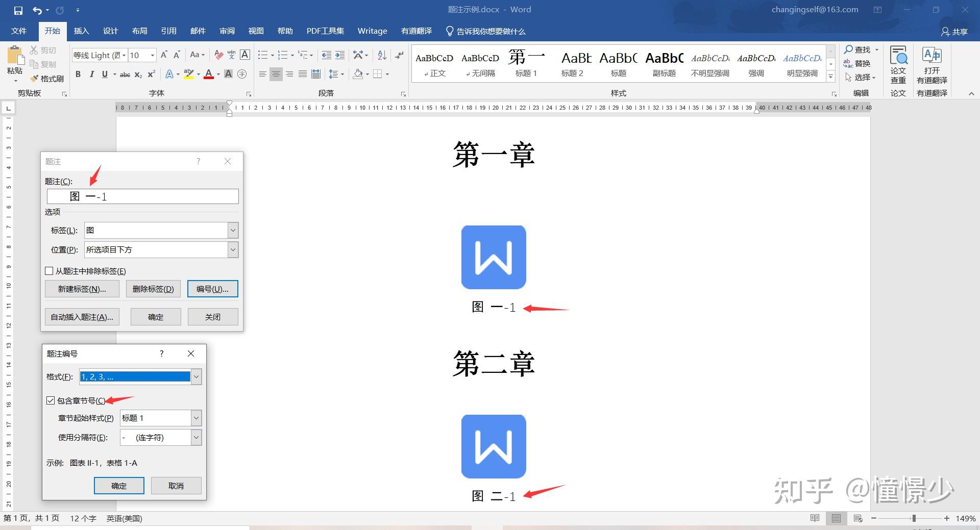Increase paragraph indent
This screenshot has height=530, width=980.
coord(340,55)
